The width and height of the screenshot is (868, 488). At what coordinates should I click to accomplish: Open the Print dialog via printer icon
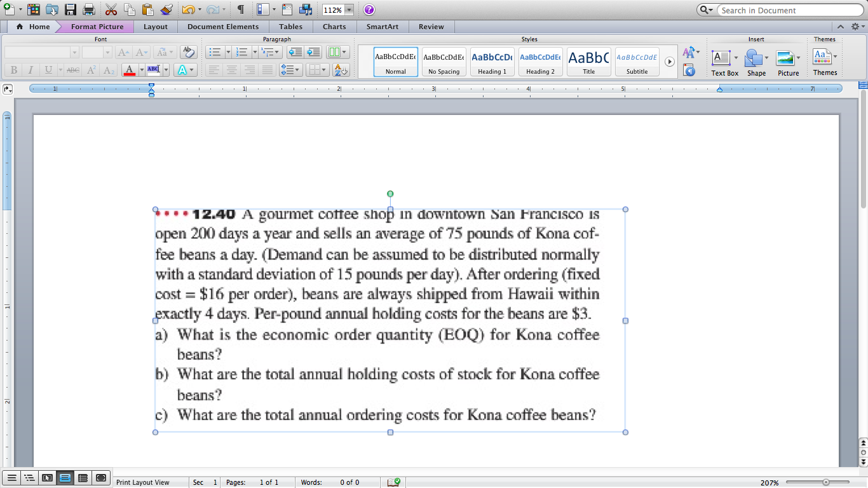tap(88, 10)
